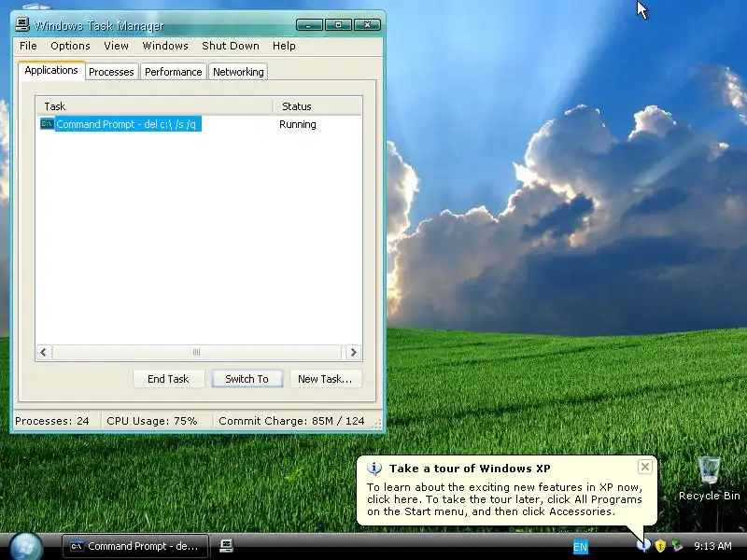Click the Processes: 24 status text

pos(52,421)
